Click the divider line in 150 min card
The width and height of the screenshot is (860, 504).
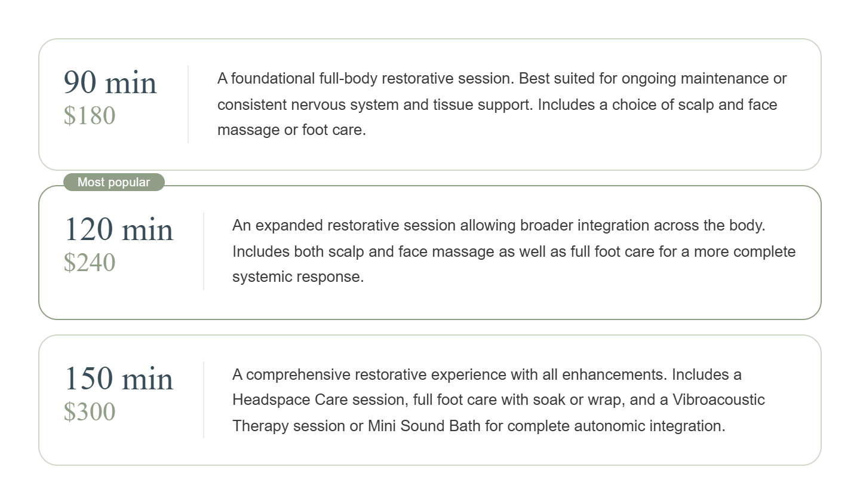pos(204,400)
